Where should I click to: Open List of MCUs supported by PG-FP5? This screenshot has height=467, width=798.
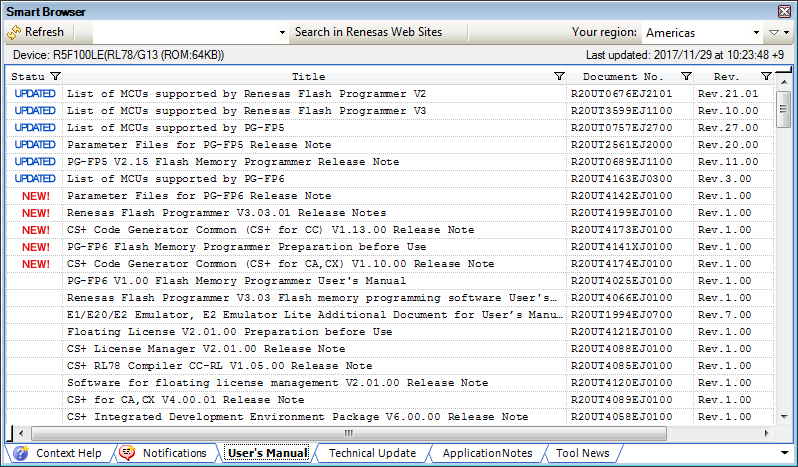pos(176,128)
